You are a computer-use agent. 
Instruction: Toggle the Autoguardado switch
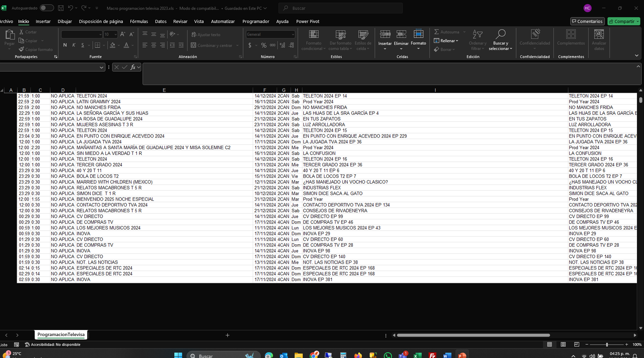coord(47,8)
